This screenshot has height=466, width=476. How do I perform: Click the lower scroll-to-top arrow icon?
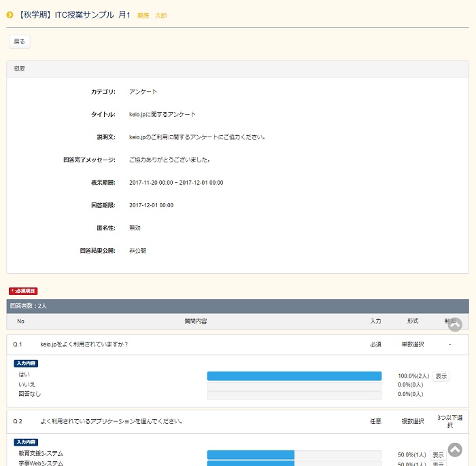point(455,450)
